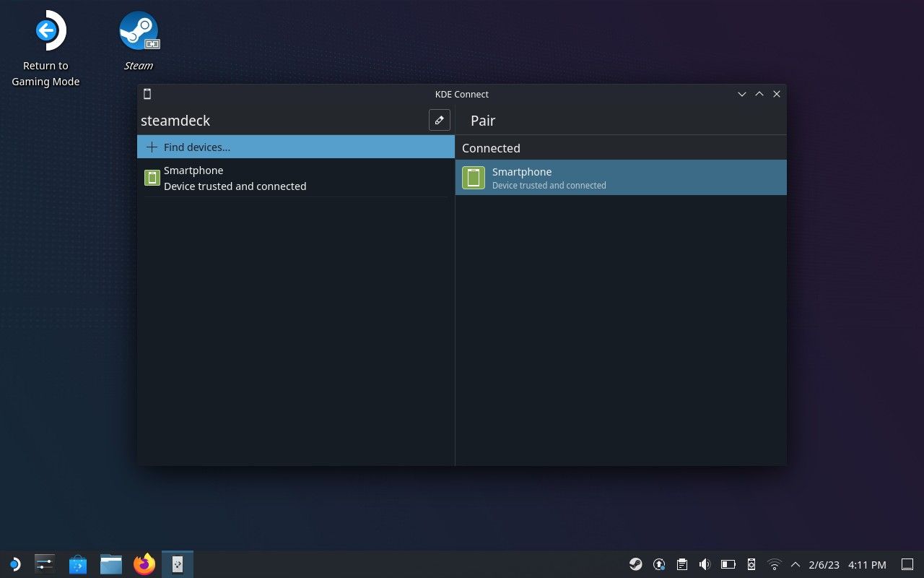Open Dolphin file manager from taskbar
This screenshot has width=924, height=578.
tap(111, 564)
